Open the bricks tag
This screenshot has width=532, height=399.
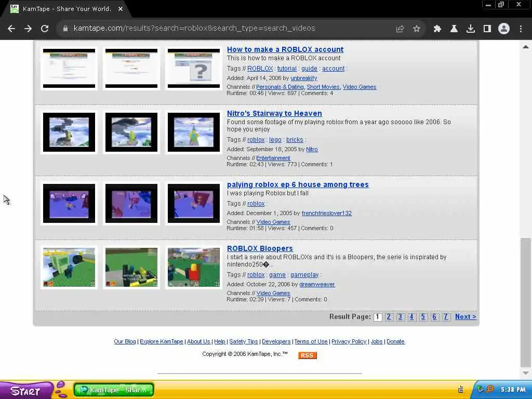[x=295, y=140]
